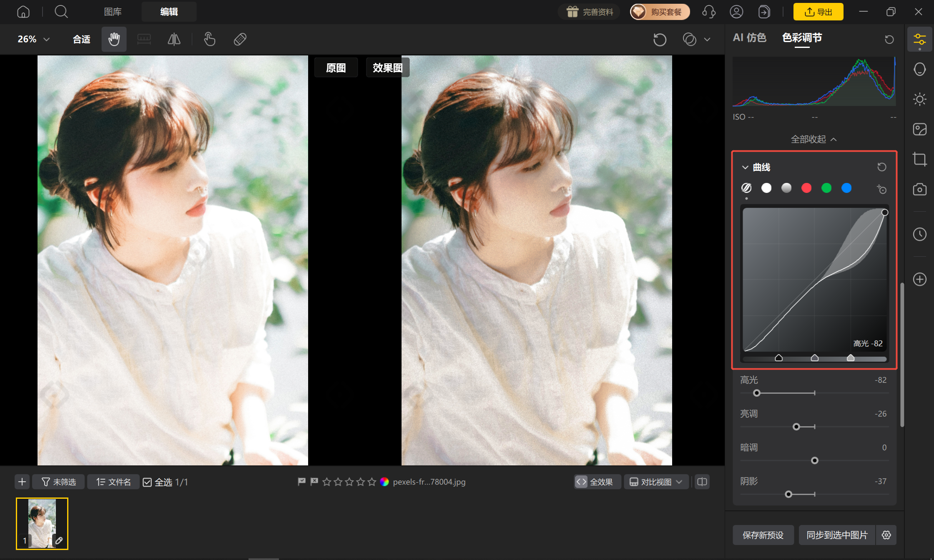Image resolution: width=934 pixels, height=560 pixels.
Task: Click the undo rotate arrow icon
Action: pyautogui.click(x=660, y=40)
